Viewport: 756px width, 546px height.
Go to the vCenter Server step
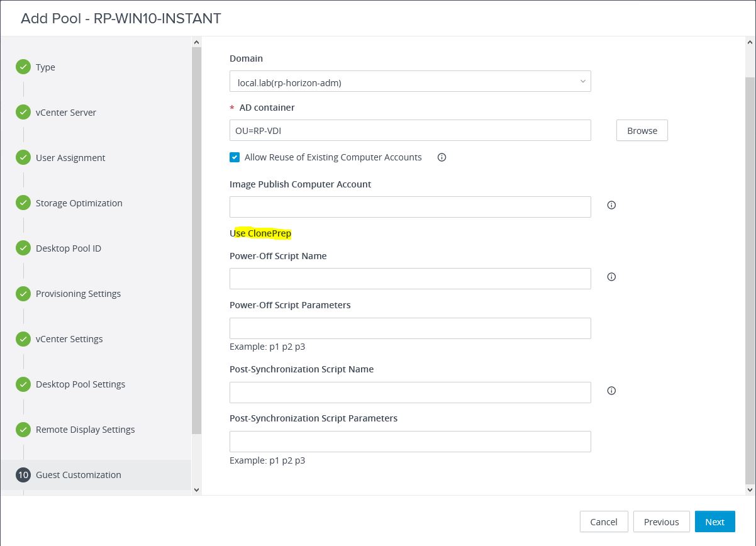coord(66,113)
